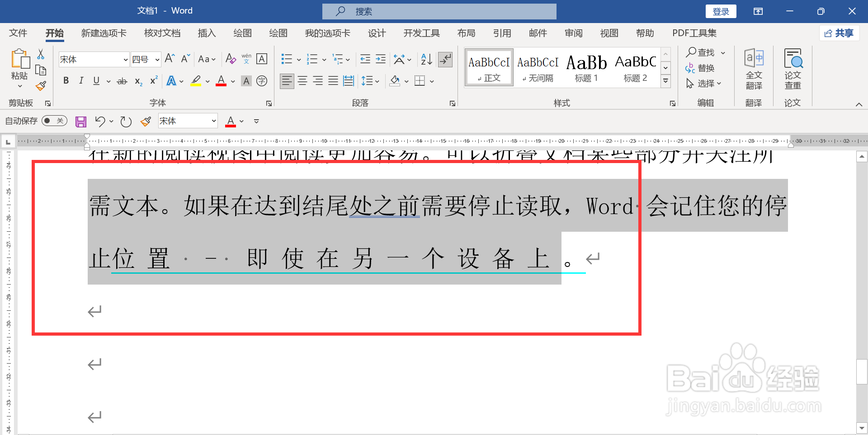This screenshot has height=435, width=868.
Task: Click the Cut scissors icon
Action: tap(41, 54)
